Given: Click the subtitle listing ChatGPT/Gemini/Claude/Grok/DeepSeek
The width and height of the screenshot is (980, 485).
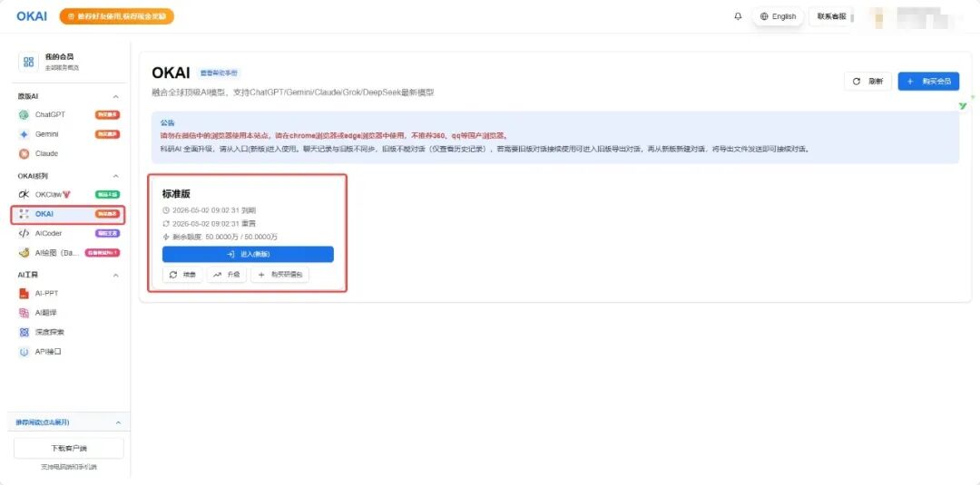Looking at the screenshot, I should click(x=293, y=92).
